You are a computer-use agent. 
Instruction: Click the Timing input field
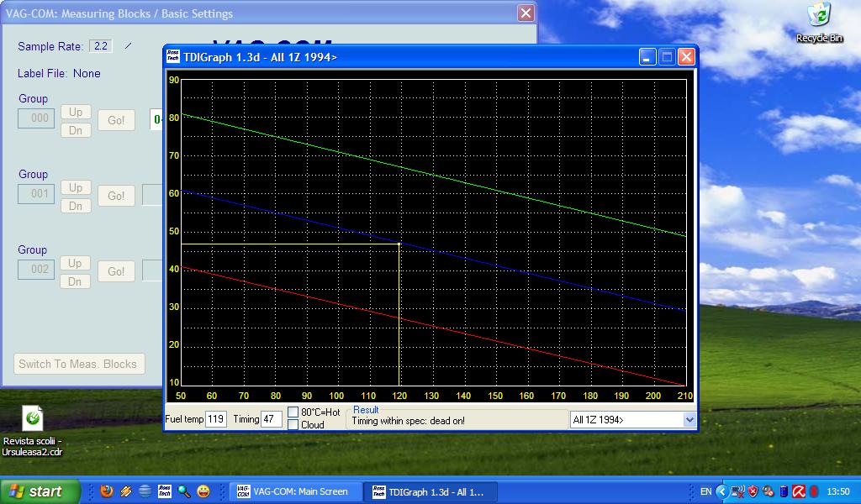pyautogui.click(x=272, y=419)
